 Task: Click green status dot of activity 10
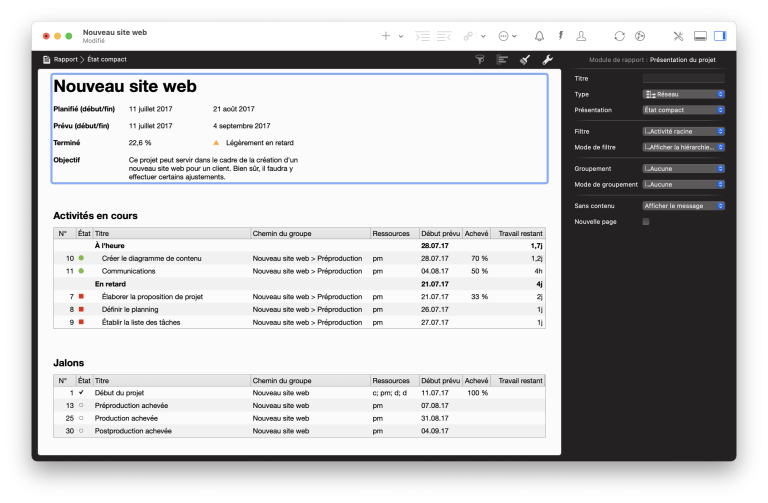[81, 258]
